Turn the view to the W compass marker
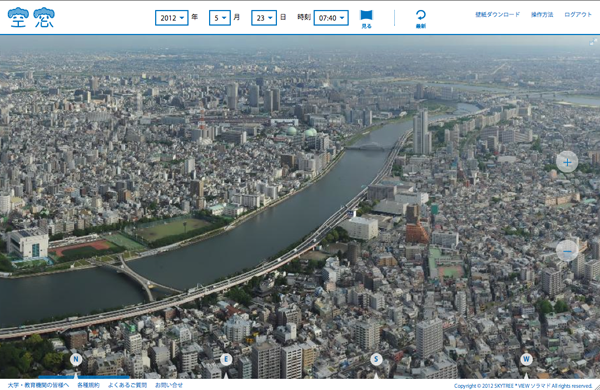The height and width of the screenshot is (390, 600). pos(526,359)
